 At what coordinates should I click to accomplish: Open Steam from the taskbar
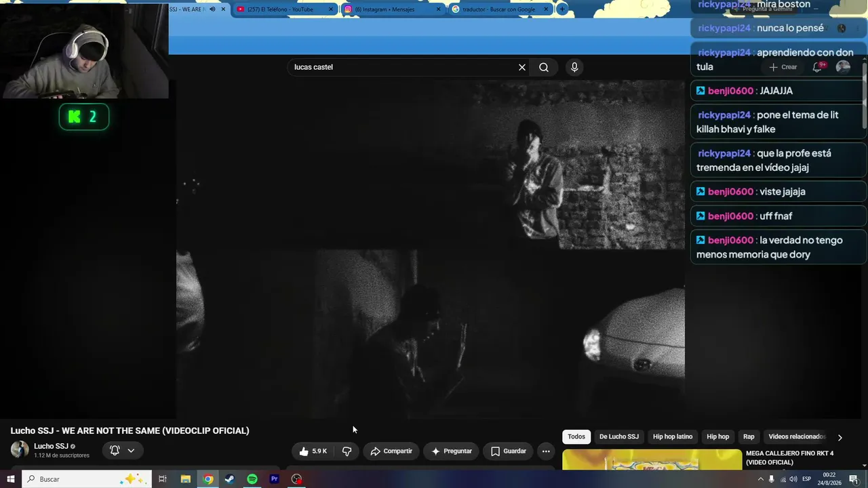point(230,479)
